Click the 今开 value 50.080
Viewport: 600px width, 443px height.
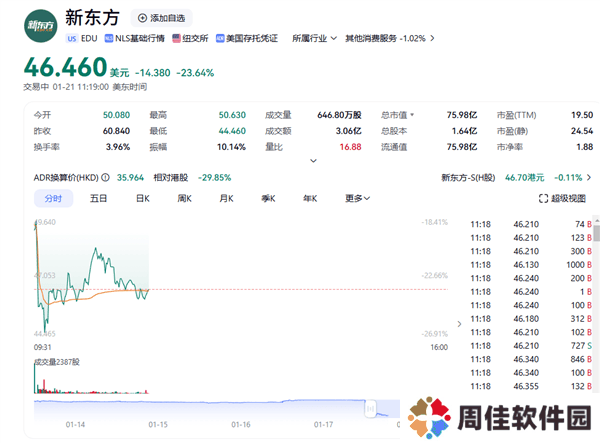pyautogui.click(x=116, y=115)
